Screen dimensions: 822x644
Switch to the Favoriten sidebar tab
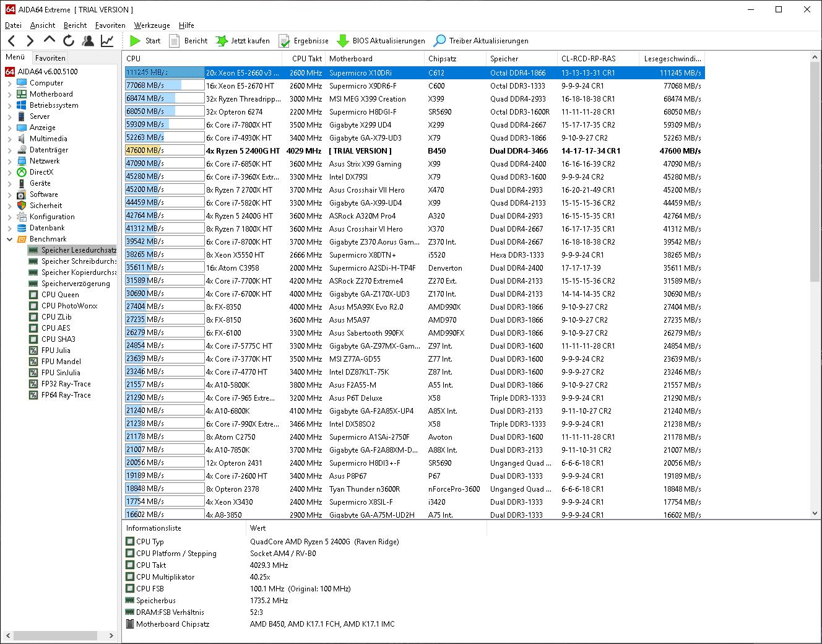coord(50,58)
